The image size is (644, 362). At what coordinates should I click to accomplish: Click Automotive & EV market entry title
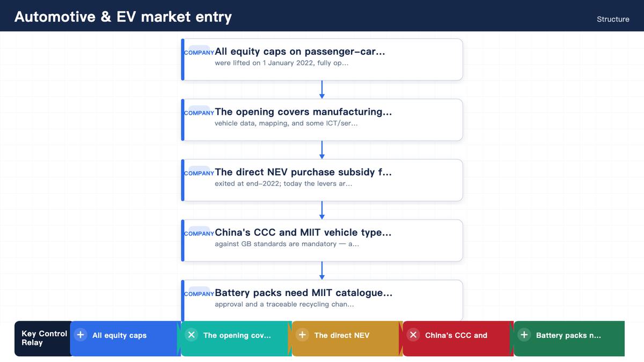(123, 17)
